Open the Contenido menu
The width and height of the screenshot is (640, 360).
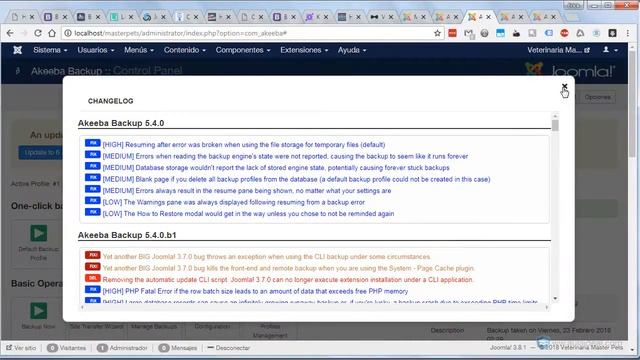pyautogui.click(x=184, y=50)
